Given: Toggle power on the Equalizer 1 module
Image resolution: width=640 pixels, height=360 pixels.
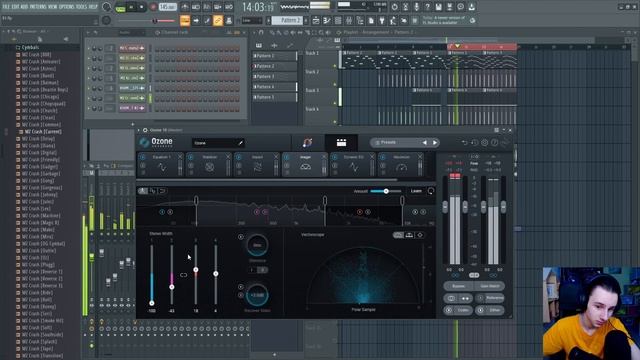Looking at the screenshot, I should pos(142,157).
